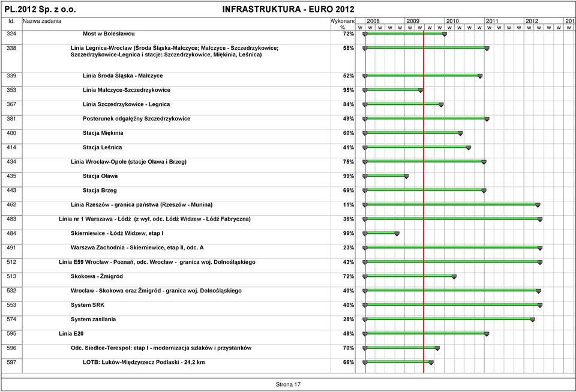
Task: Select 'Linia E59 Wrocław - Poznań' task
Action: tap(157, 262)
